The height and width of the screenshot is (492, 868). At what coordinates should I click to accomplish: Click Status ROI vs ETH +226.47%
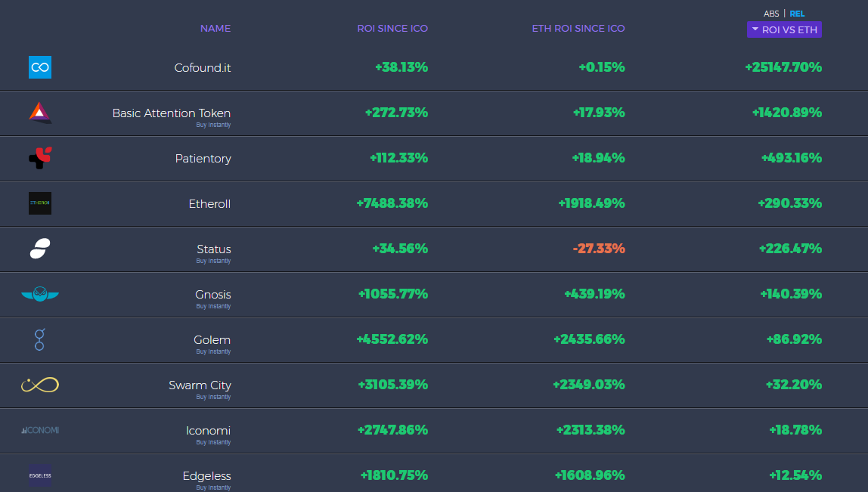coord(791,249)
